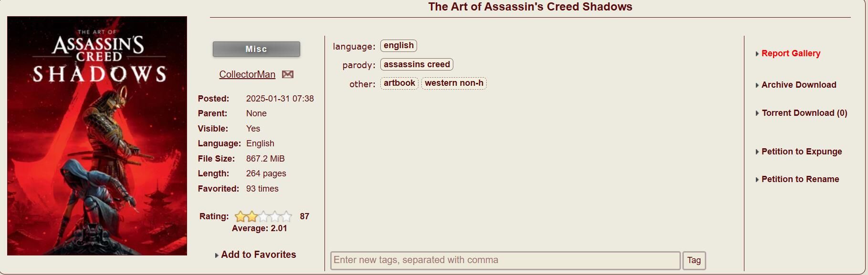Click the arrow icon before Petition to Expunge

coord(757,152)
